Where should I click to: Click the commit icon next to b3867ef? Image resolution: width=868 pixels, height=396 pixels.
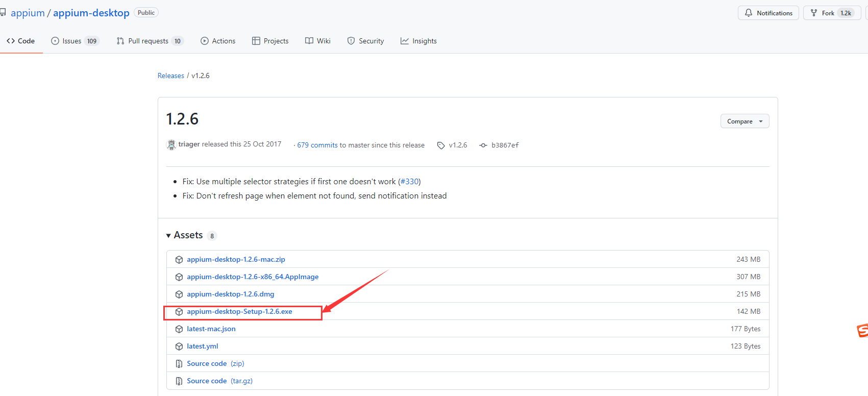pos(483,145)
